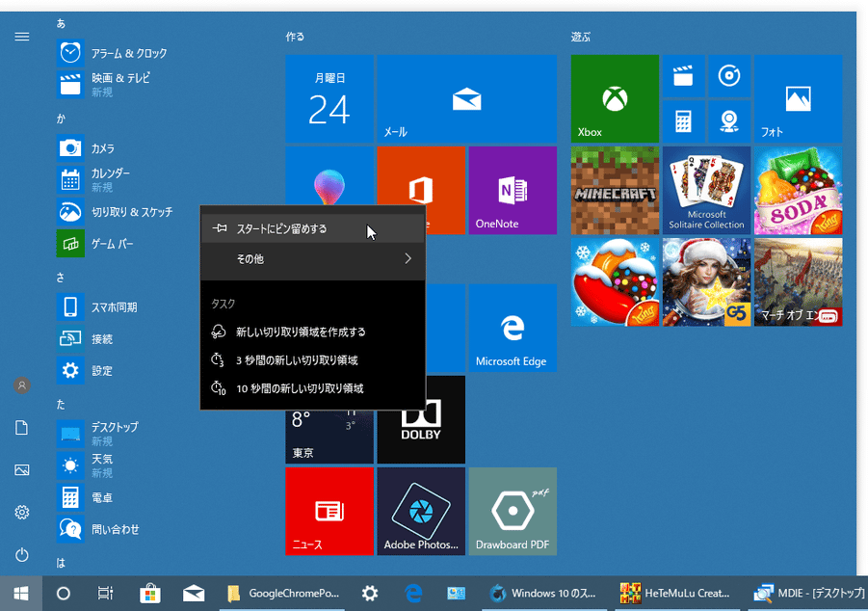Viewport: 868px width, 611px height.
Task: Click the user account icon in Start sidebar
Action: 22,385
